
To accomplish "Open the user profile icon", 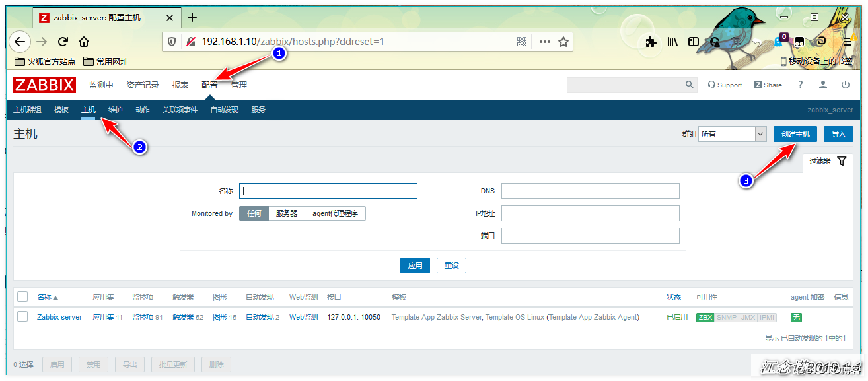I will (823, 85).
